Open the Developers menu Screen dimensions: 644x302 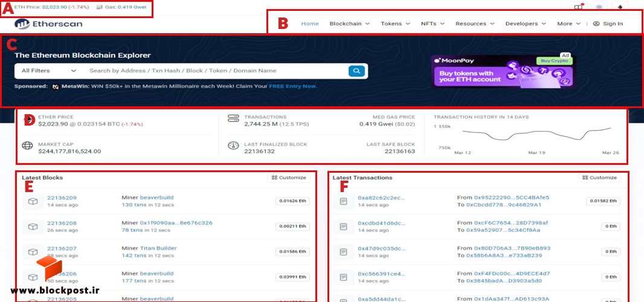526,24
